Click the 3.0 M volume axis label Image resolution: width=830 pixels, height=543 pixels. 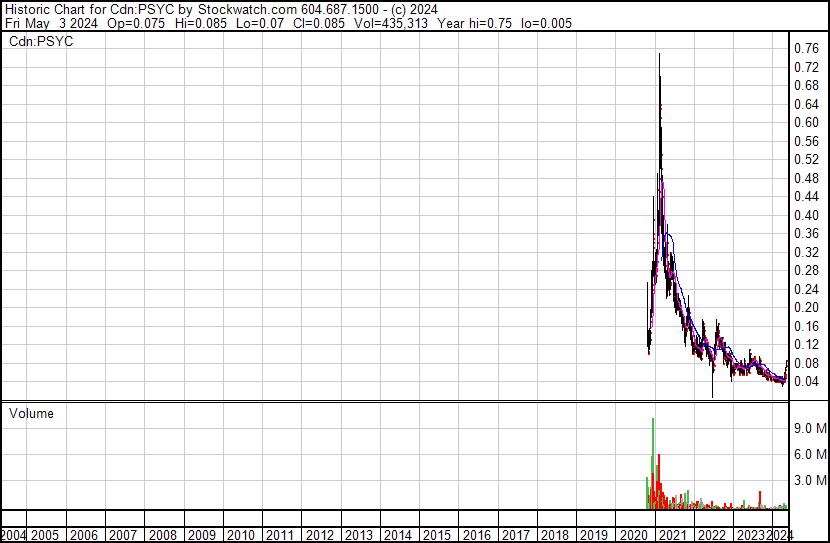[808, 481]
